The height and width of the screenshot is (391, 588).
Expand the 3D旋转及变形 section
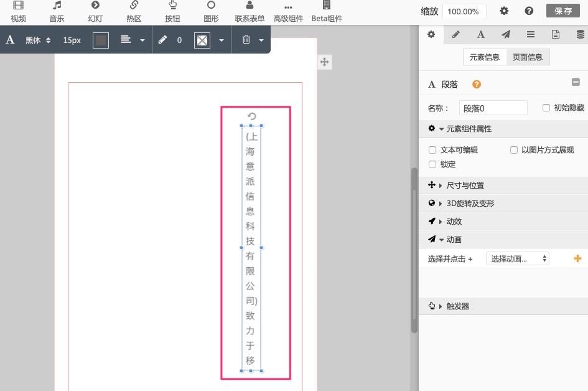point(470,204)
